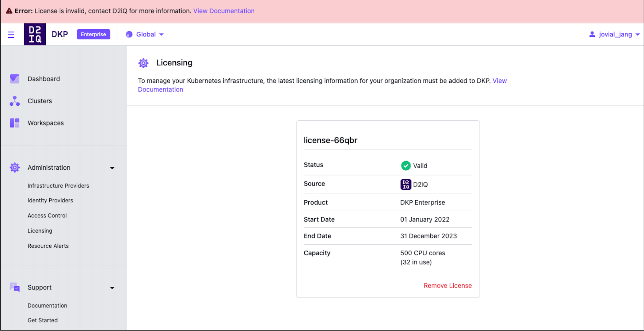The width and height of the screenshot is (644, 331).
Task: Click the Administration gear icon
Action: [14, 167]
